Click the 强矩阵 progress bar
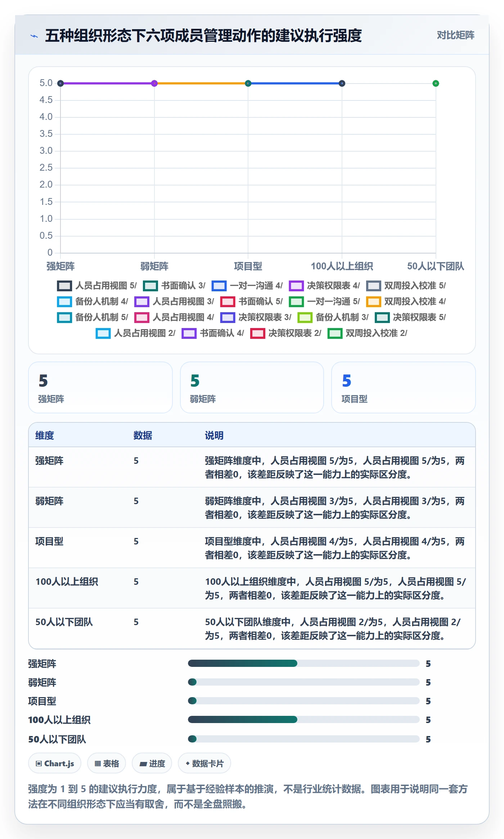 pos(304,664)
